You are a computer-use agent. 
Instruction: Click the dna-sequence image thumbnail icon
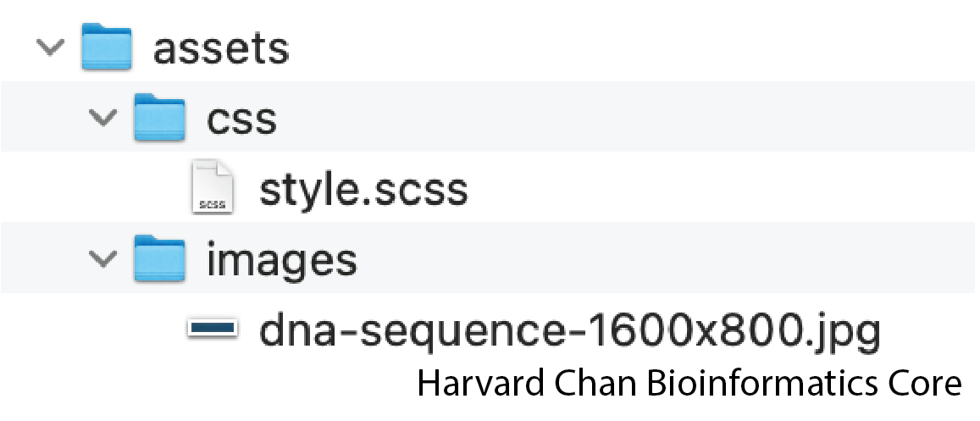coord(213,327)
